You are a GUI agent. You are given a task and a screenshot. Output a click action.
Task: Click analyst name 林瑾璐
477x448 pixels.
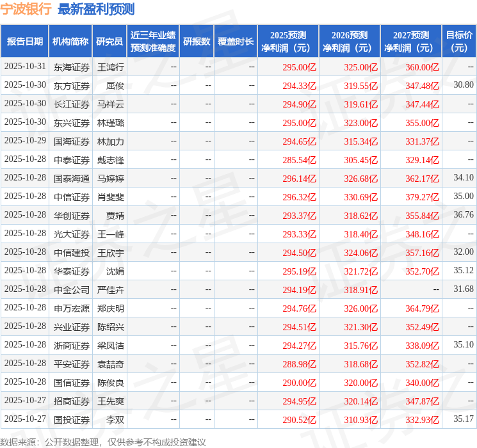tap(111, 123)
